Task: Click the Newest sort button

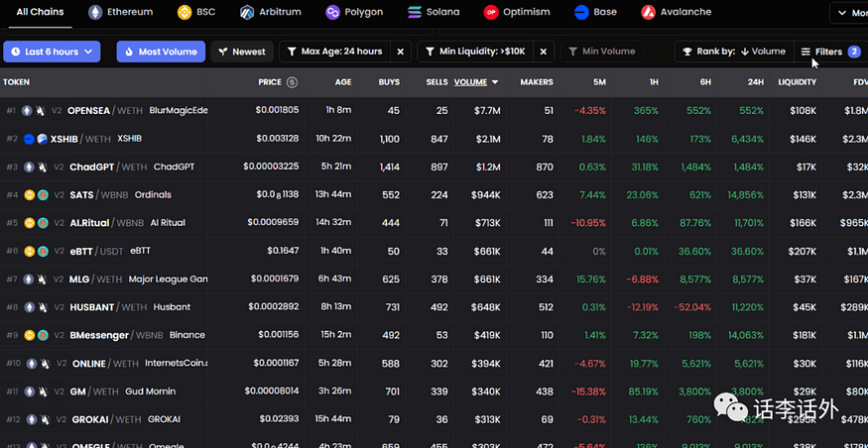Action: (242, 52)
